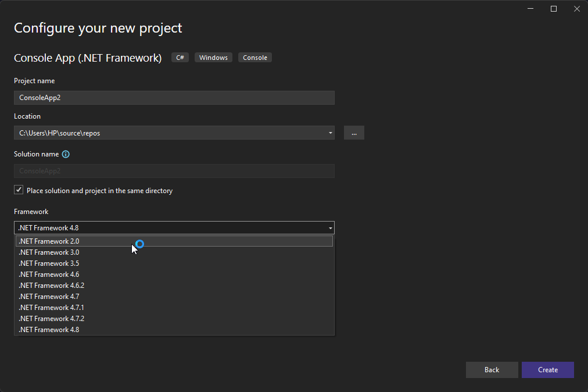Image resolution: width=588 pixels, height=392 pixels.
Task: Click the Solution name info icon
Action: 64,154
